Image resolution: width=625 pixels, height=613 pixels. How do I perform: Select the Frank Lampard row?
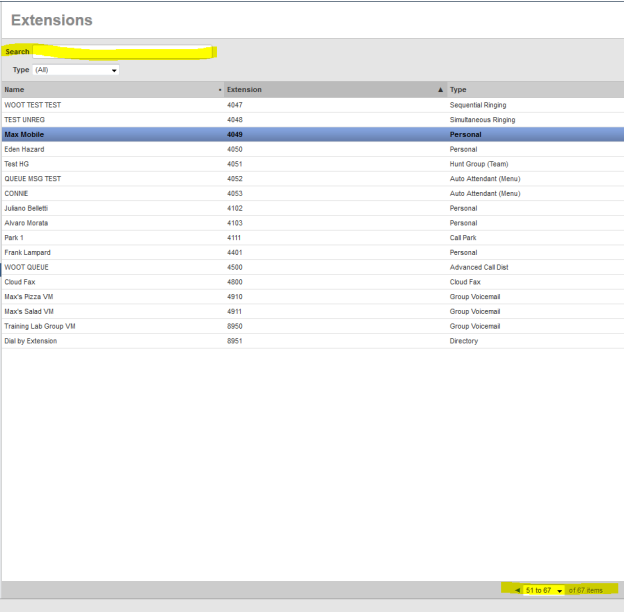313,253
